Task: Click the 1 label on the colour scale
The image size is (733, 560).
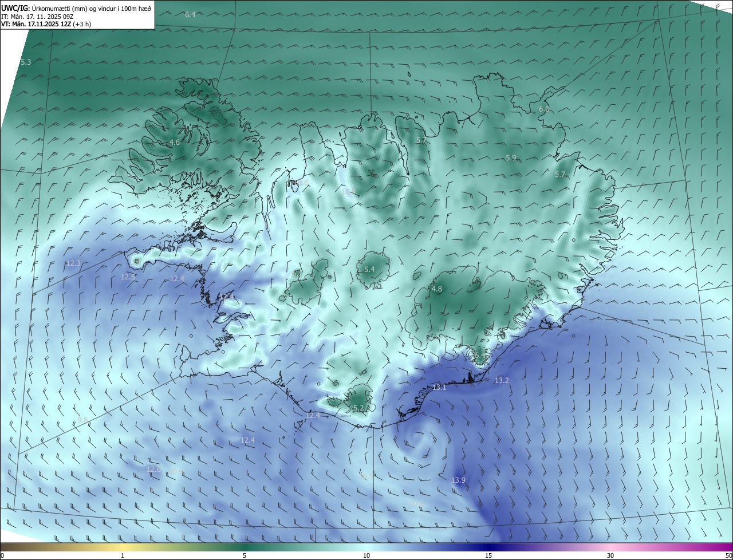Action: tap(123, 555)
